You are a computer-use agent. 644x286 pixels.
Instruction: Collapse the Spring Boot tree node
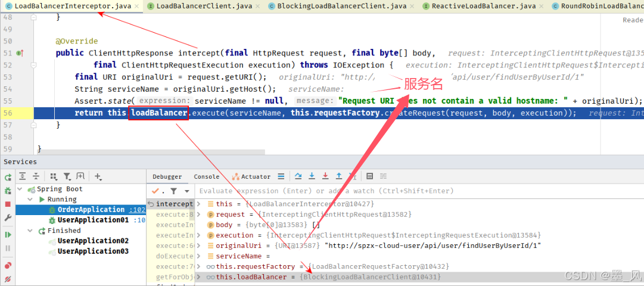[20, 189]
